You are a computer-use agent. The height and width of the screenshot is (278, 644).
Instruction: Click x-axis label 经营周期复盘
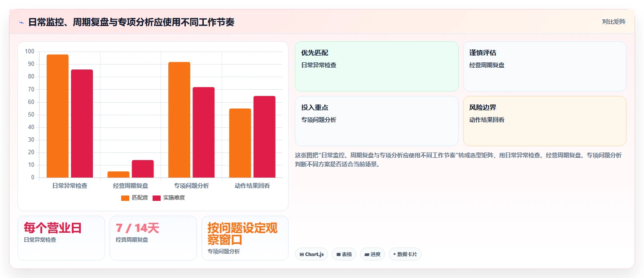tap(131, 186)
